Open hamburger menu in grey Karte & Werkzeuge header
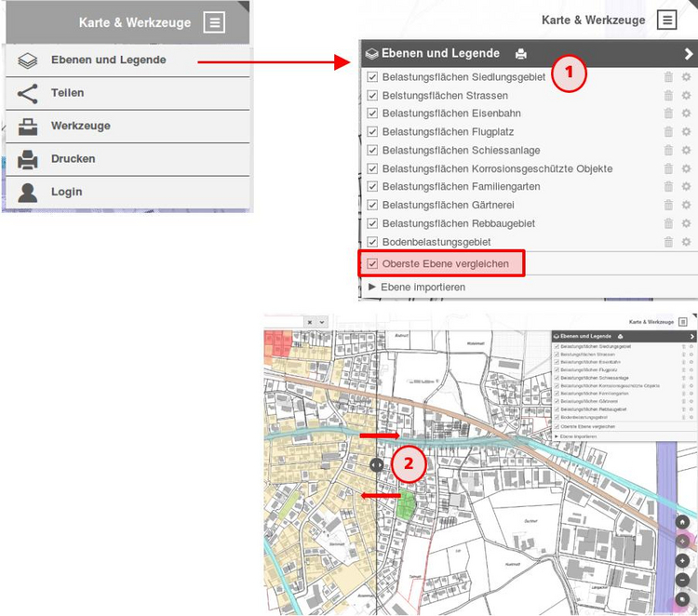 (215, 21)
